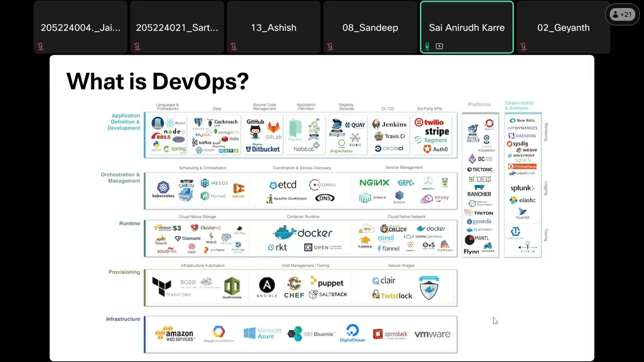Click the GitLab fox logo
The width and height of the screenshot is (644, 362).
[274, 130]
